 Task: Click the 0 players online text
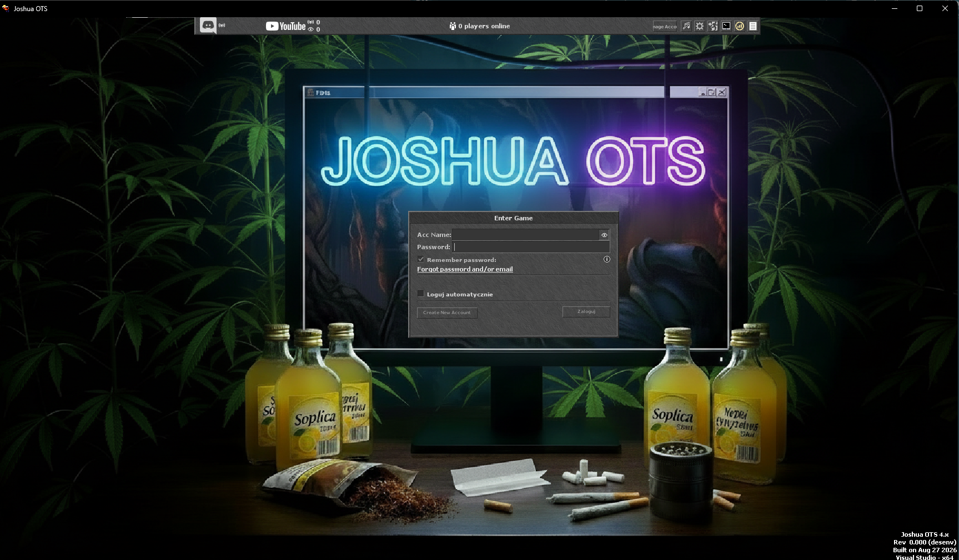coord(484,26)
